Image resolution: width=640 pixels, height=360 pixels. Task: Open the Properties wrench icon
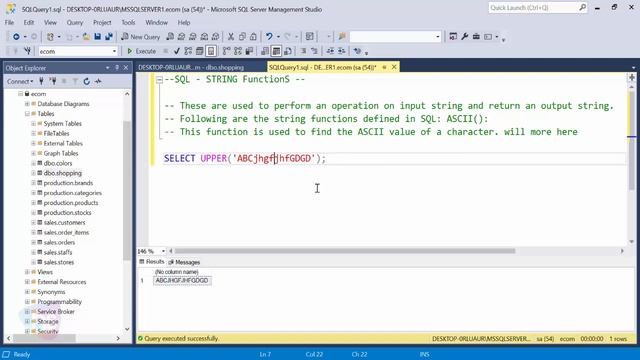point(464,37)
